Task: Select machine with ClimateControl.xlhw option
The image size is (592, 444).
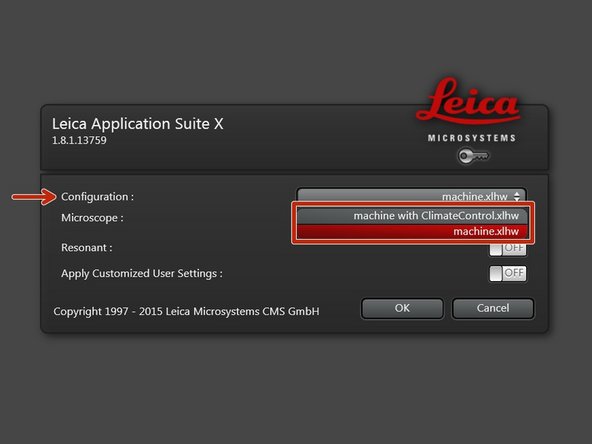Action: (412, 216)
